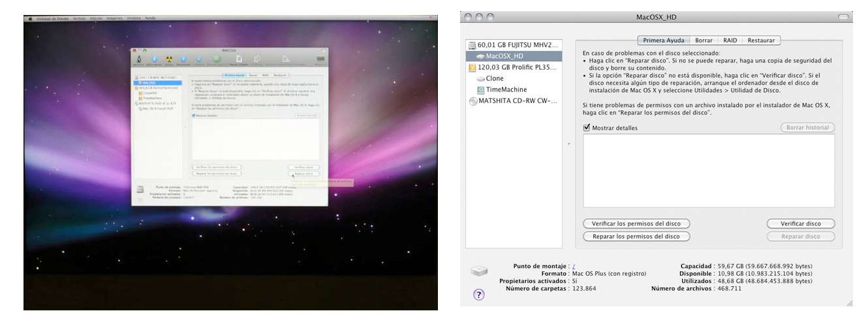Click Reparar disco button in the left small window
The width and height of the screenshot is (868, 326).
click(303, 174)
